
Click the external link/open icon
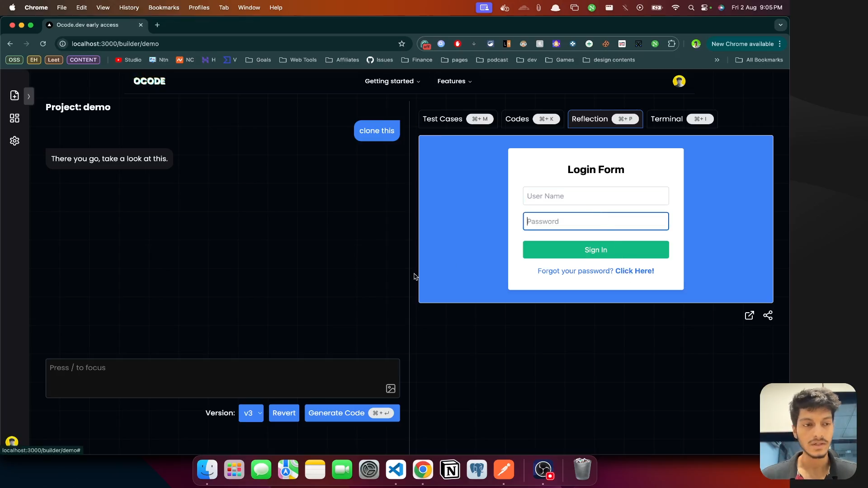point(750,314)
